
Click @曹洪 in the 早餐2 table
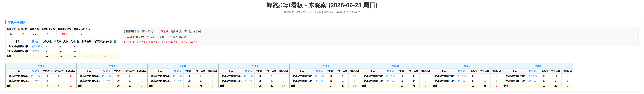(x=107, y=81)
